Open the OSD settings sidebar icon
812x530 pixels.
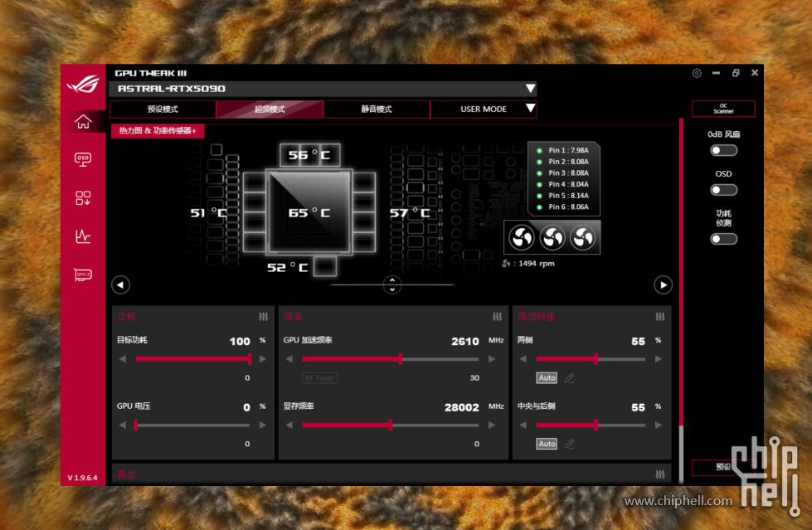tap(83, 159)
